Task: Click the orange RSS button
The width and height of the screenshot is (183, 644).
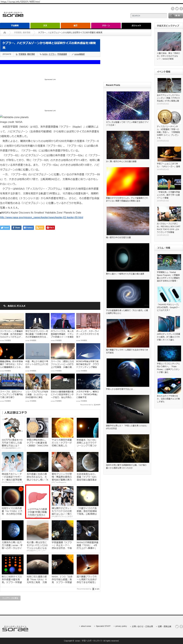Action: click(x=40, y=227)
